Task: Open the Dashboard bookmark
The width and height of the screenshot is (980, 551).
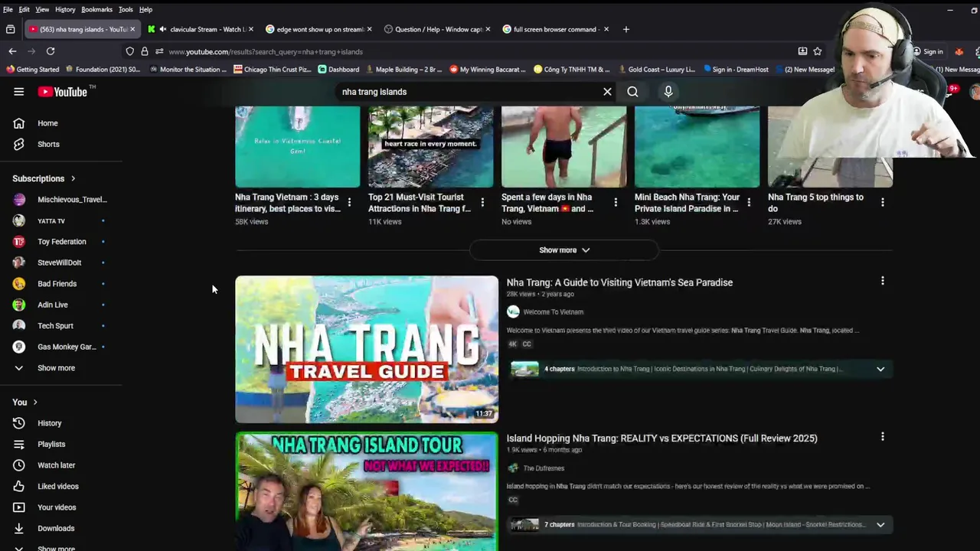Action: [338, 70]
